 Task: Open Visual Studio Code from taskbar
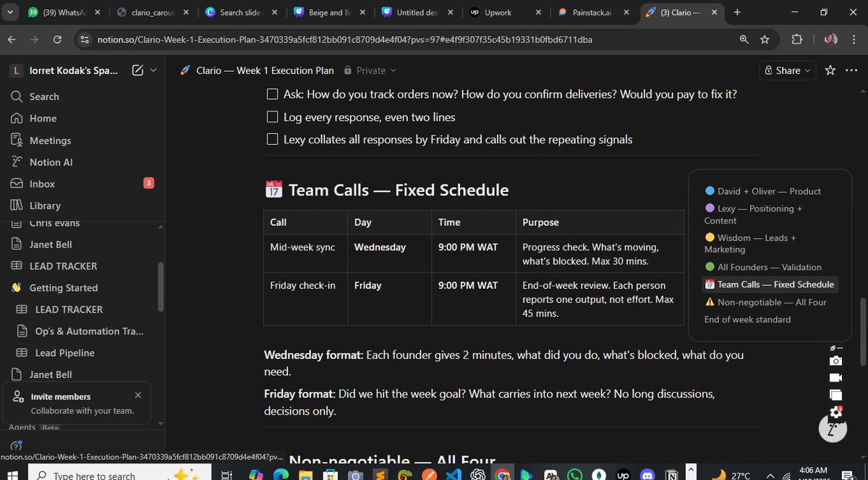[x=454, y=474]
